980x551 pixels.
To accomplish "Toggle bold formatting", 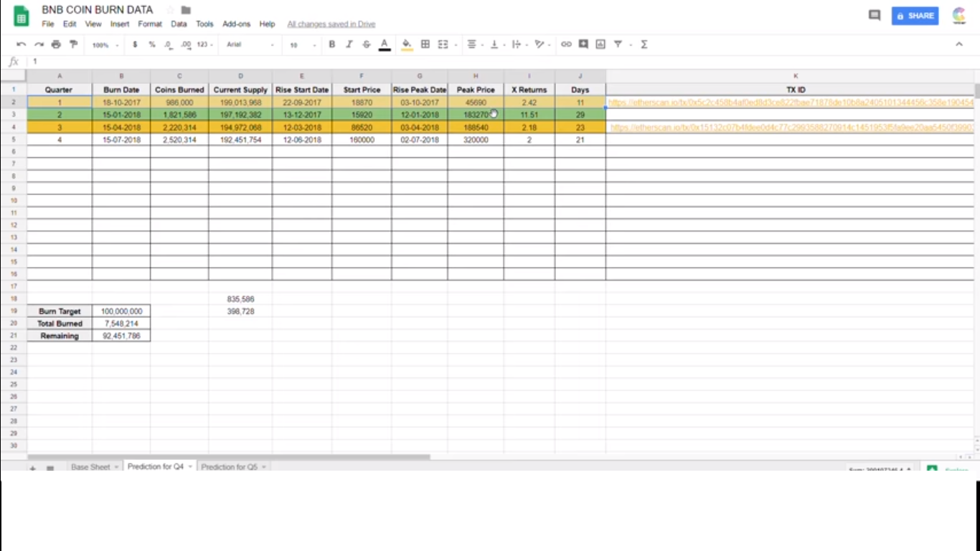I will (x=331, y=44).
